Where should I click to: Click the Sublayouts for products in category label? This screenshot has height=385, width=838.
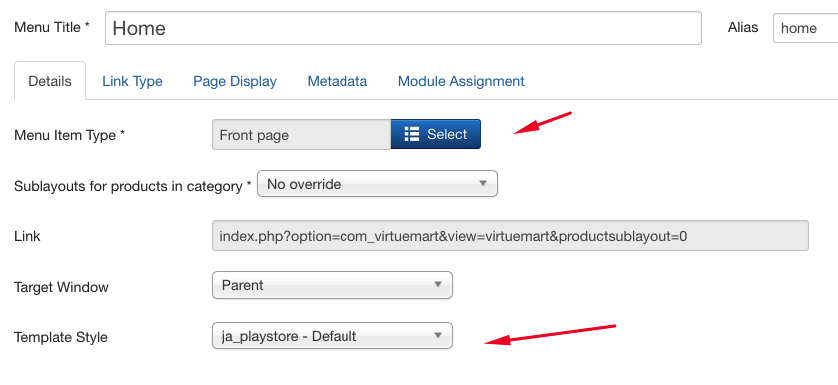point(133,186)
